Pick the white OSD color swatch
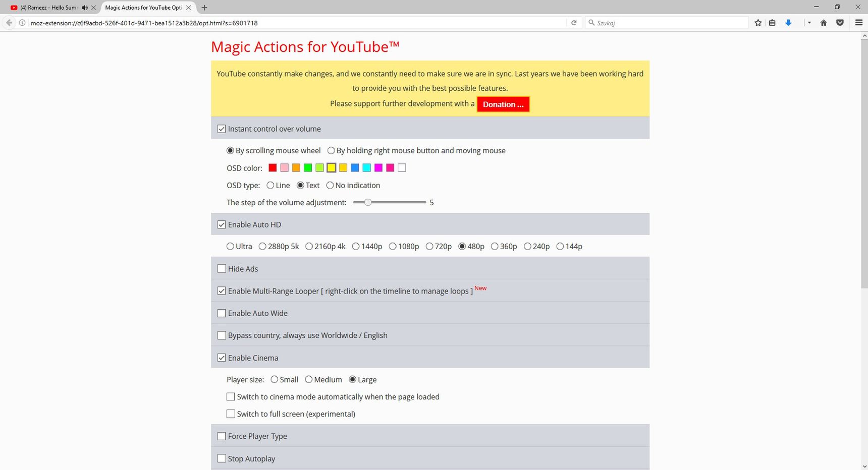868x470 pixels. click(402, 168)
